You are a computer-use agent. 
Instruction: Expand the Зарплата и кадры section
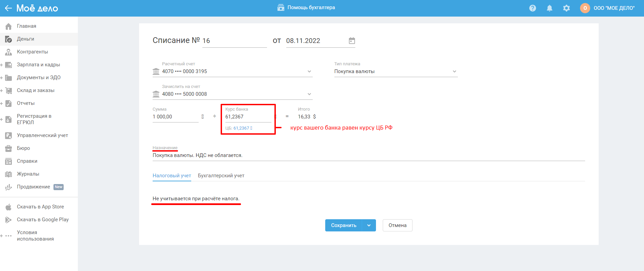pos(1,65)
